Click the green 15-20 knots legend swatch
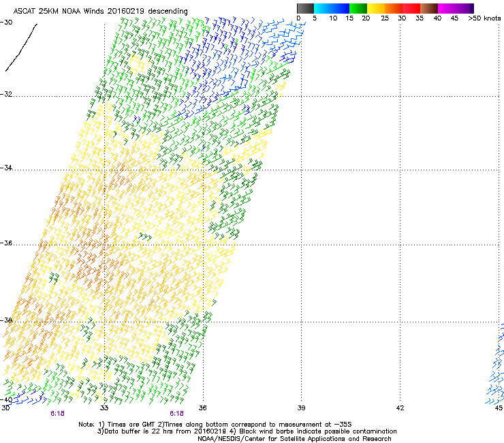The width and height of the screenshot is (504, 443). coord(358,8)
